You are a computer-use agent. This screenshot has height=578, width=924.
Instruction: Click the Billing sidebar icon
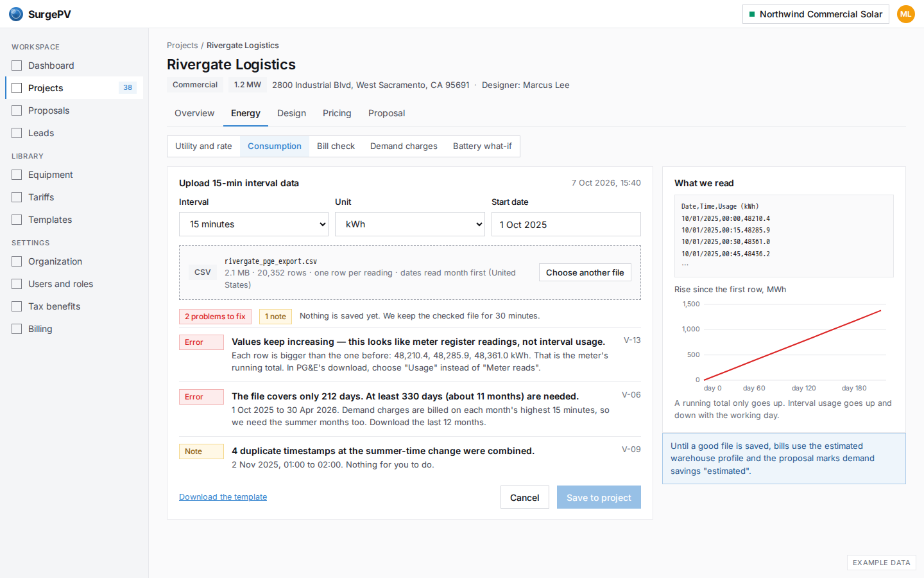coord(17,329)
